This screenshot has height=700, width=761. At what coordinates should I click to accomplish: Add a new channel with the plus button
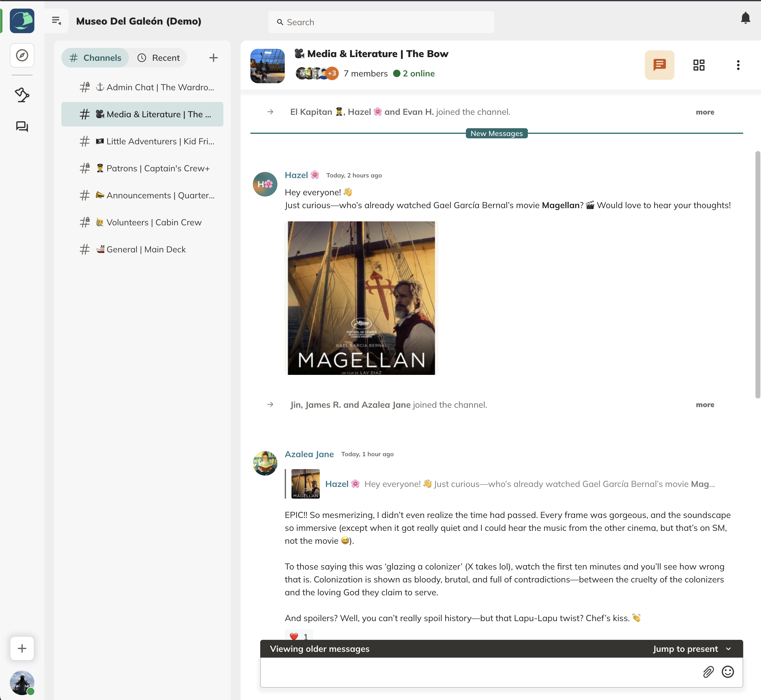[x=213, y=58]
